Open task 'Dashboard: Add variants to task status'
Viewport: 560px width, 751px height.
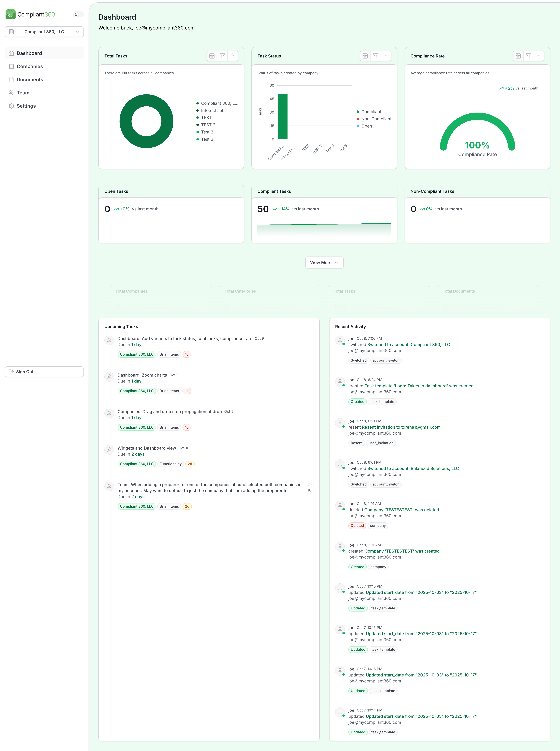click(185, 339)
